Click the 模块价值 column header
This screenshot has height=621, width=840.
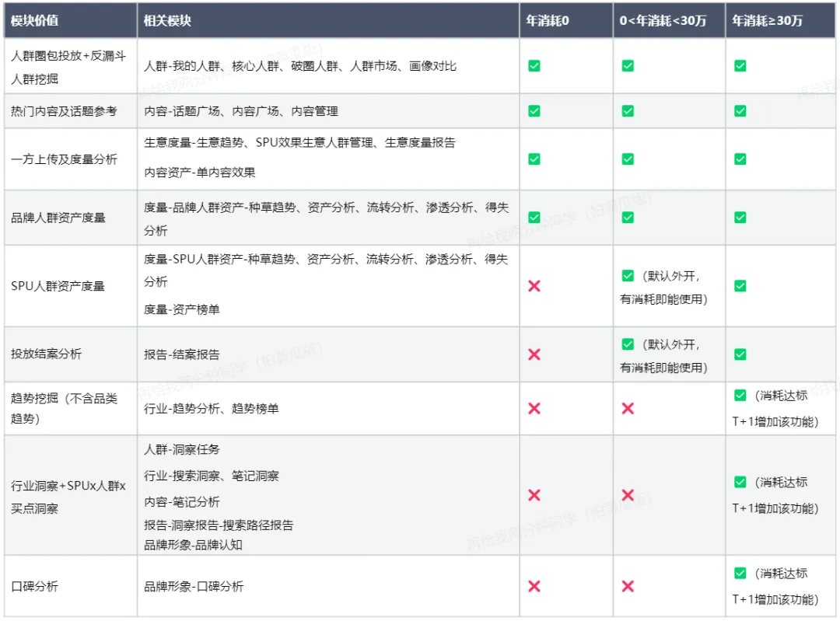point(34,21)
